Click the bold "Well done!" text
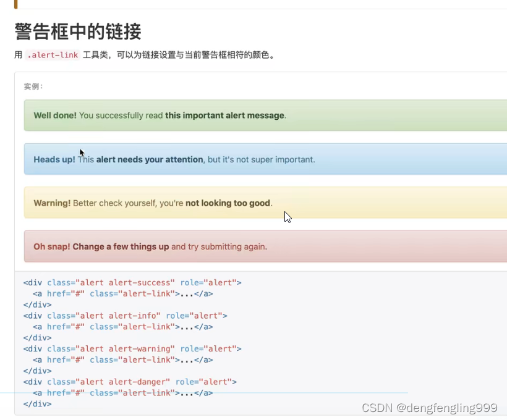The width and height of the screenshot is (507, 420). coord(55,115)
